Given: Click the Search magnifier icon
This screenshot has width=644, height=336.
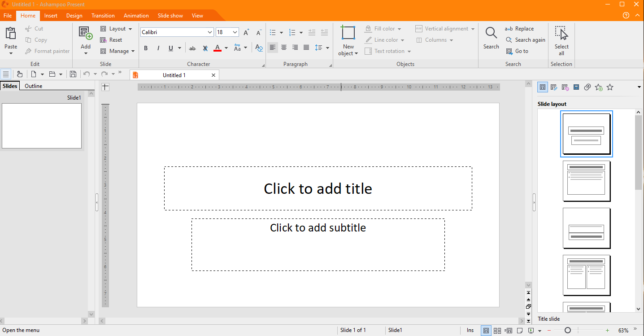Looking at the screenshot, I should 491,34.
